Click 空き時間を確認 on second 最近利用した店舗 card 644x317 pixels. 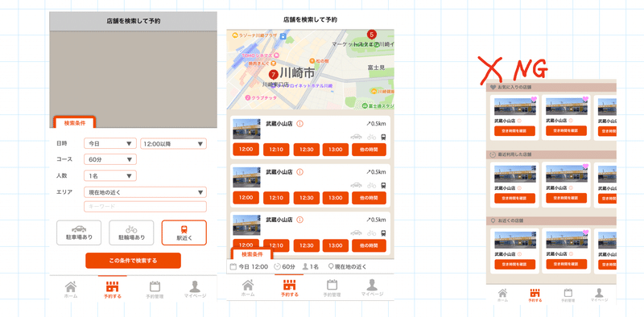567,198
